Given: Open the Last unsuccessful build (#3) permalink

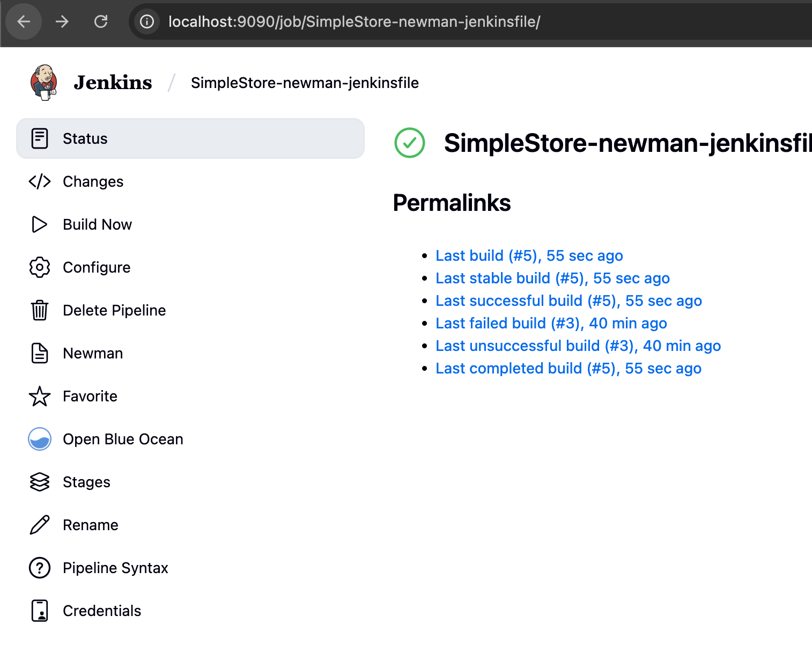Looking at the screenshot, I should pyautogui.click(x=578, y=346).
